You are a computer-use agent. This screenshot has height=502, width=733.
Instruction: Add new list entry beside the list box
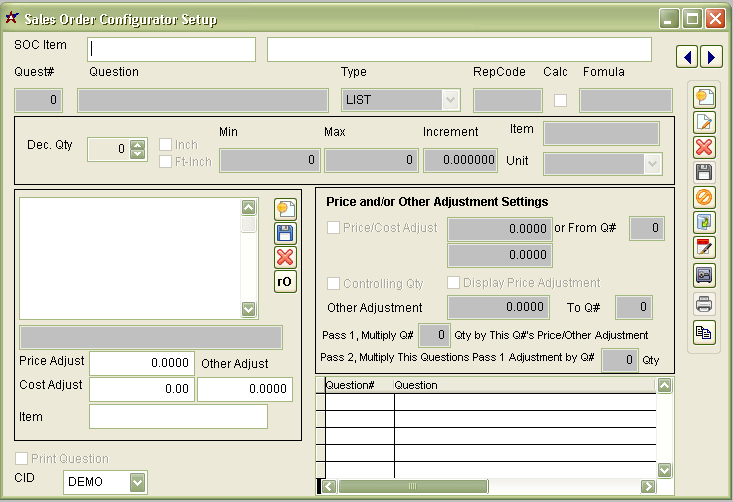[285, 209]
